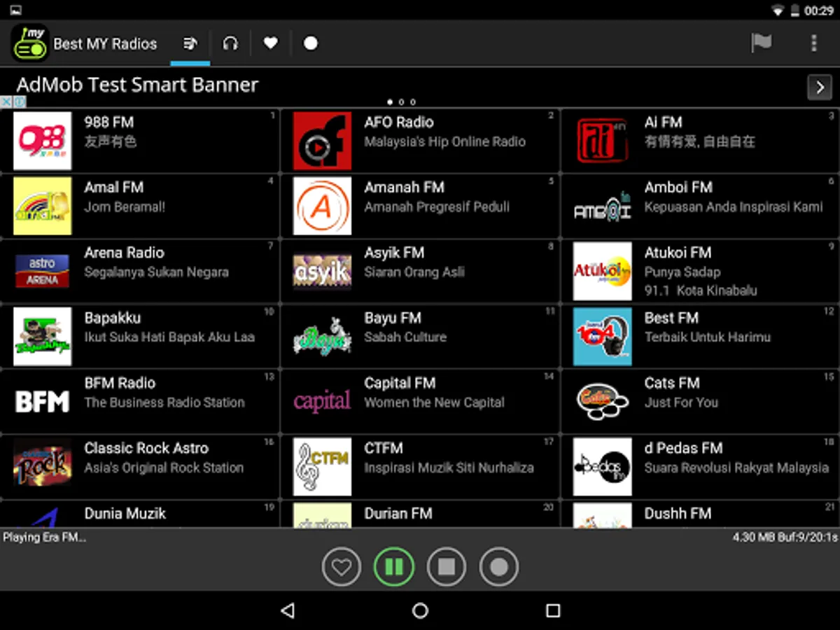The width and height of the screenshot is (840, 630).
Task: Select the Capital FM logo
Action: click(322, 401)
